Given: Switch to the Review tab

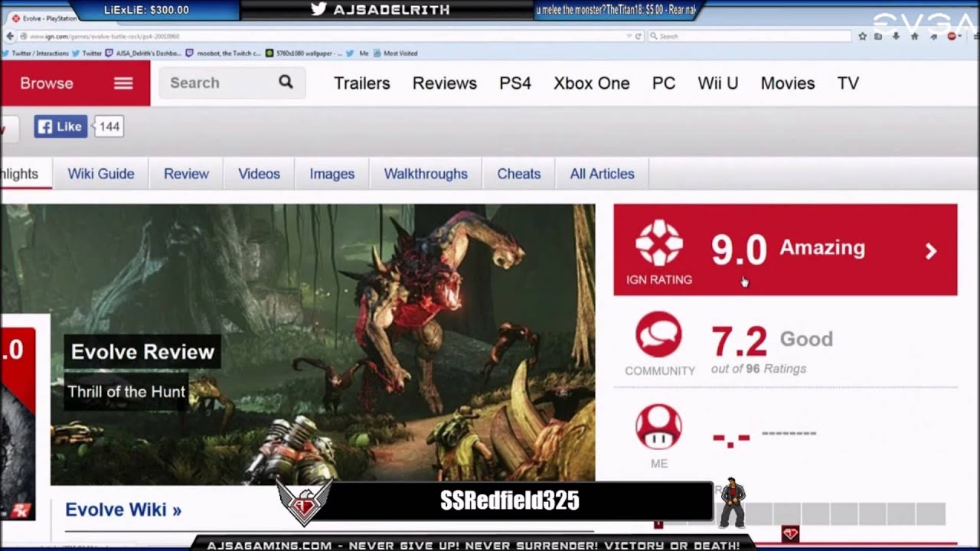Looking at the screenshot, I should 186,174.
